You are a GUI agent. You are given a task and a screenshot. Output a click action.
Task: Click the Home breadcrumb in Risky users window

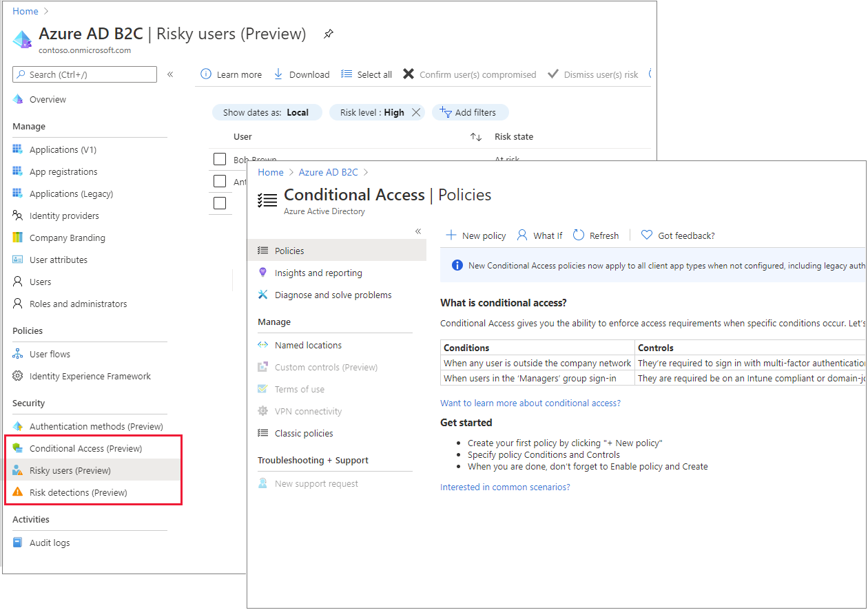(25, 11)
